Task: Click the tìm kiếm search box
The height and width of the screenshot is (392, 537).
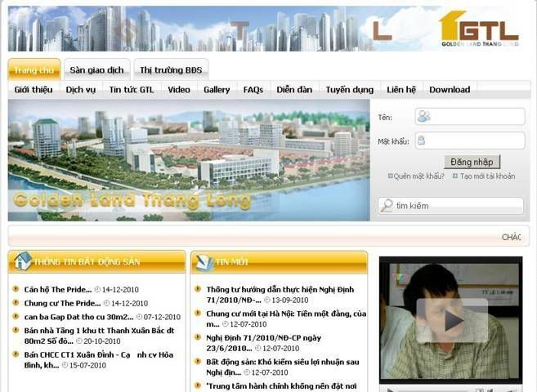Action: (x=450, y=206)
